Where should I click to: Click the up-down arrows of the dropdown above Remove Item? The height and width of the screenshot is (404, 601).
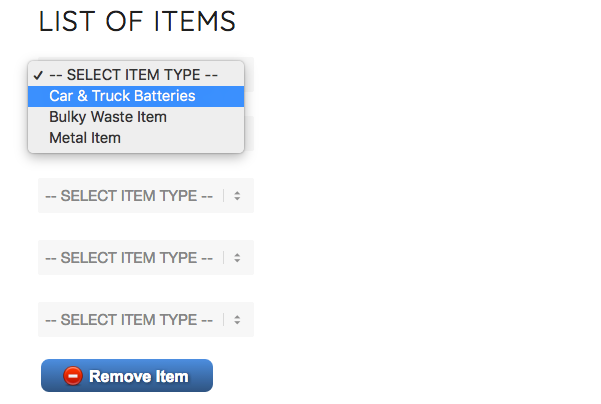(x=237, y=320)
